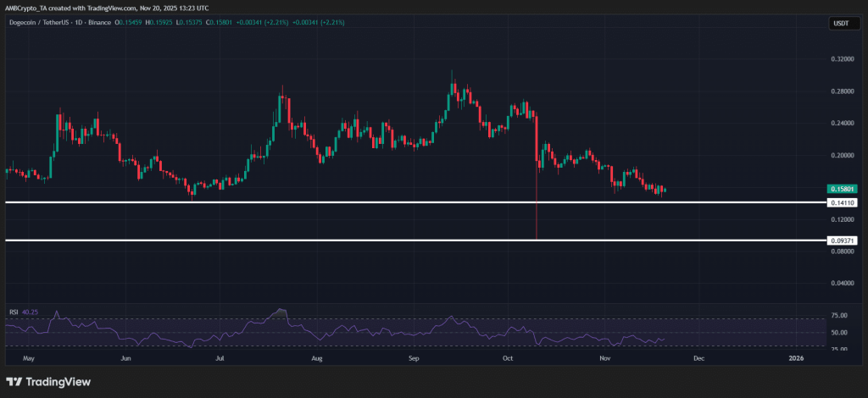Viewport: 868px width, 398px height.
Task: Click the 0.32000 price scale label
Action: tap(843, 60)
